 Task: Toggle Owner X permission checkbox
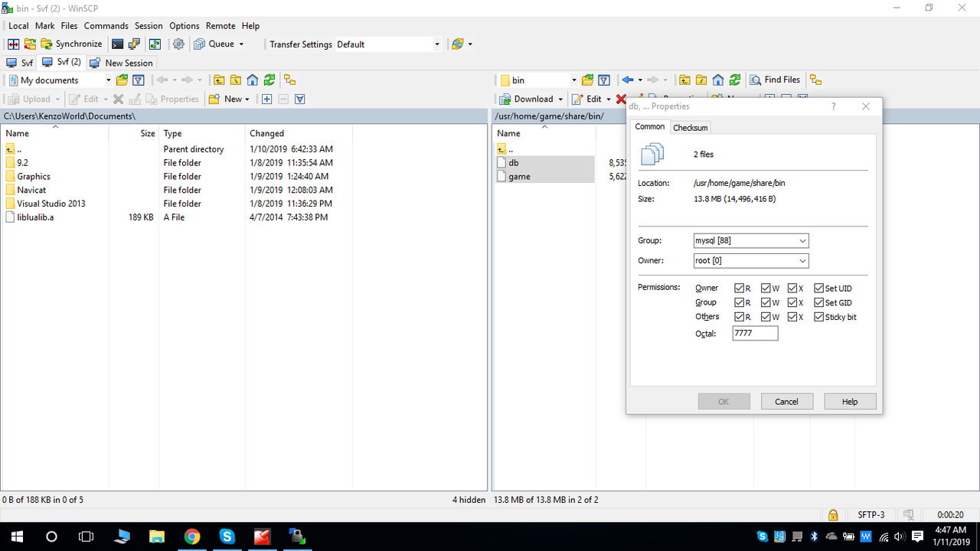(x=792, y=289)
